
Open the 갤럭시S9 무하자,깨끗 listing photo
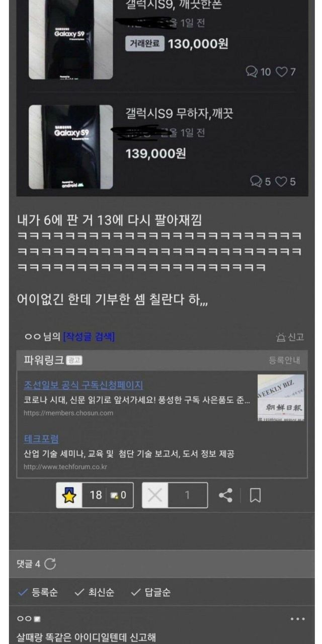coord(71,147)
